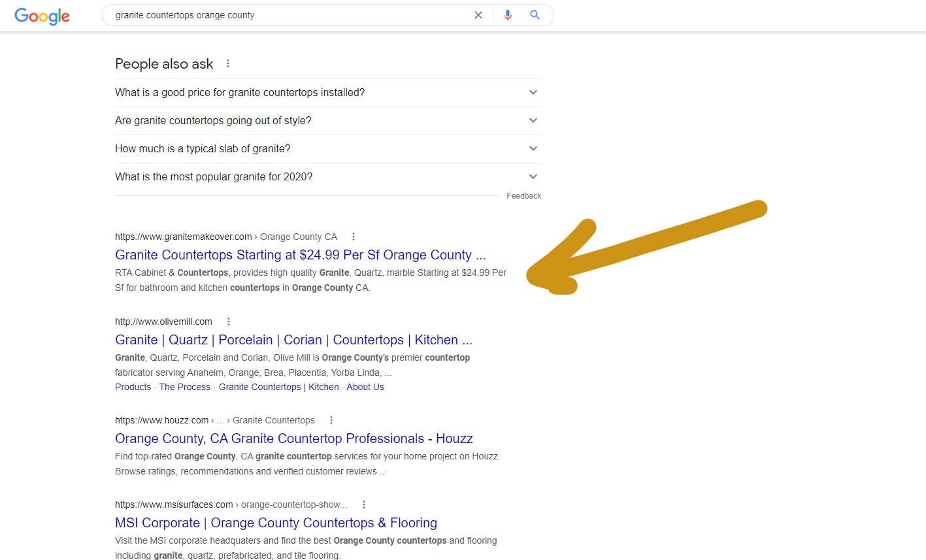926x560 pixels.
Task: Click the Feedback link
Action: 524,196
